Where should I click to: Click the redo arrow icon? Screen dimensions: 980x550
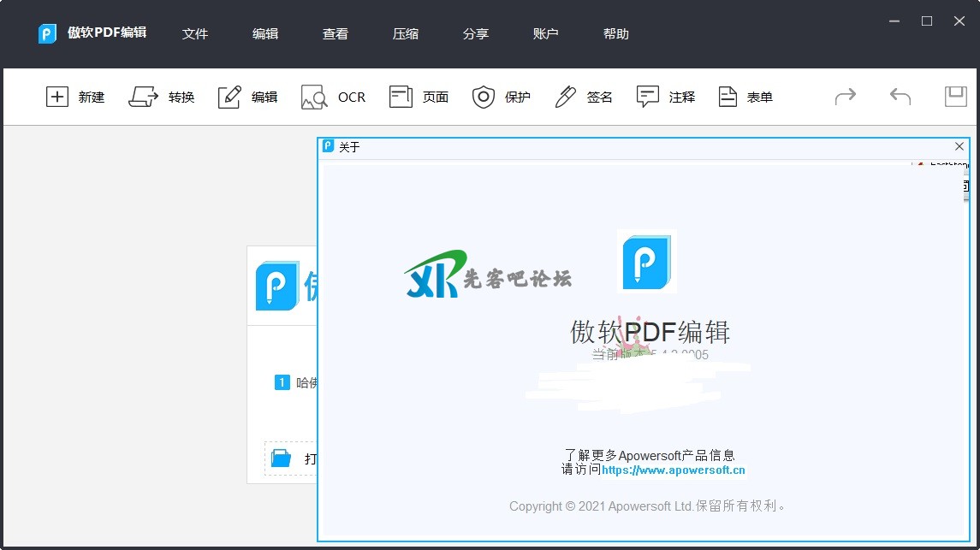coord(846,97)
